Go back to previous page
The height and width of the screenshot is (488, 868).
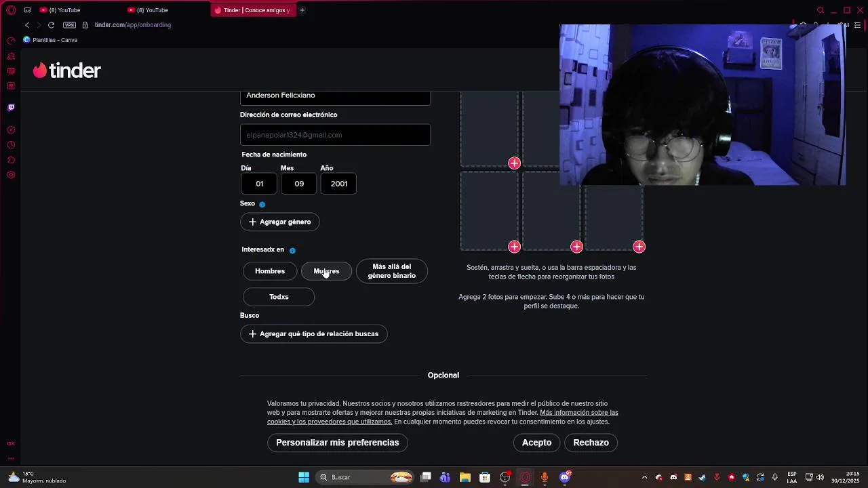[x=27, y=25]
